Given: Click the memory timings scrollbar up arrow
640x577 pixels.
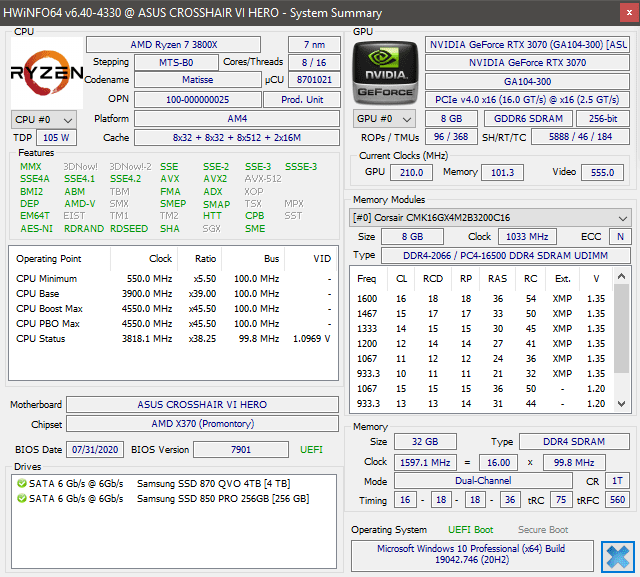Looking at the screenshot, I should click(x=622, y=276).
